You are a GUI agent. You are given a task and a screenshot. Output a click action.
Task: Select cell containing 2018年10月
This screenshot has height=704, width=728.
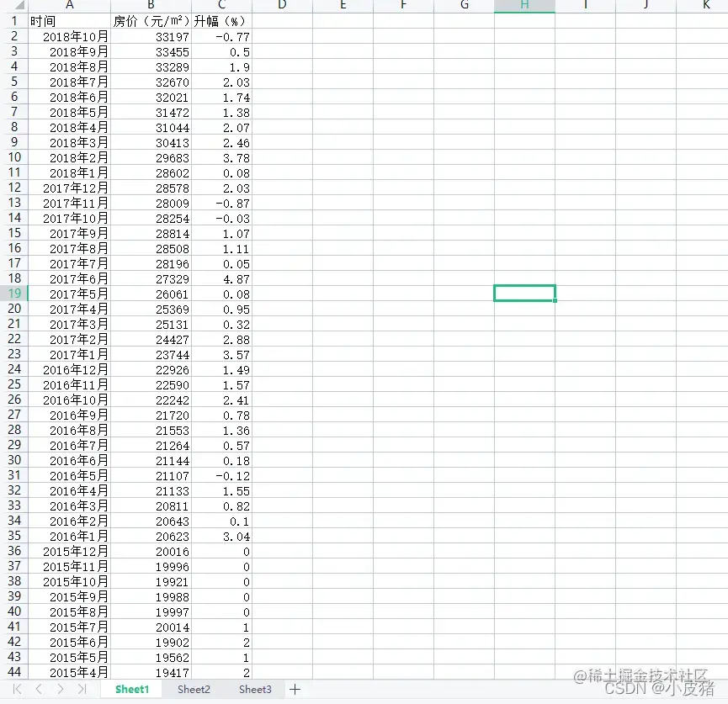pos(70,36)
